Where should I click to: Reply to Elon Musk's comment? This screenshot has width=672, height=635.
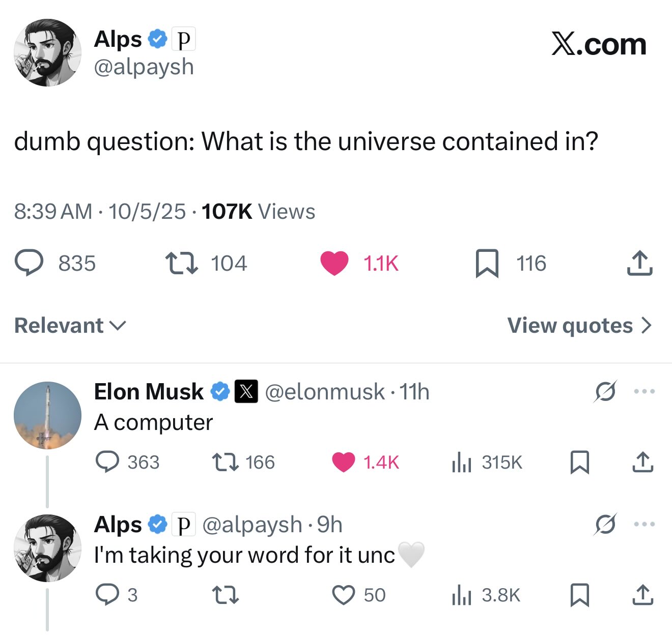pyautogui.click(x=107, y=462)
